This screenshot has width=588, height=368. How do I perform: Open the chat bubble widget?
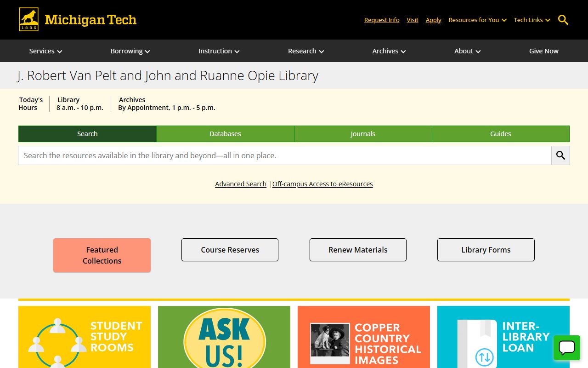(x=567, y=348)
